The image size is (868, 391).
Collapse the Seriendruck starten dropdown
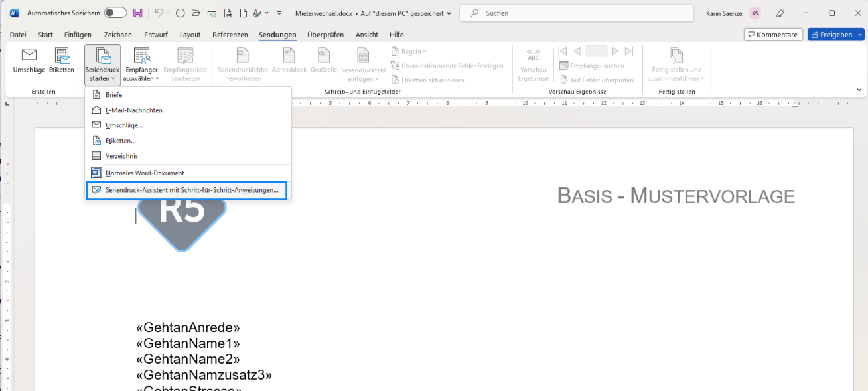102,64
